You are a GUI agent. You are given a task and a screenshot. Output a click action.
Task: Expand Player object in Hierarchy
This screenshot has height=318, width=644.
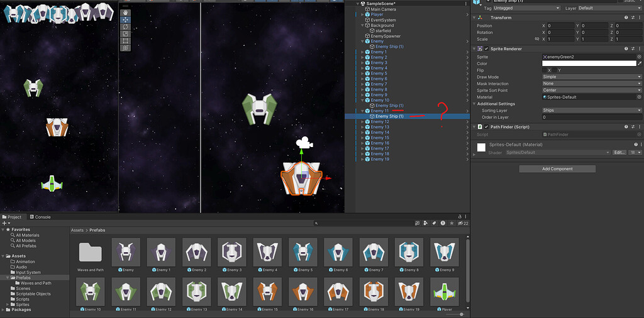[363, 15]
